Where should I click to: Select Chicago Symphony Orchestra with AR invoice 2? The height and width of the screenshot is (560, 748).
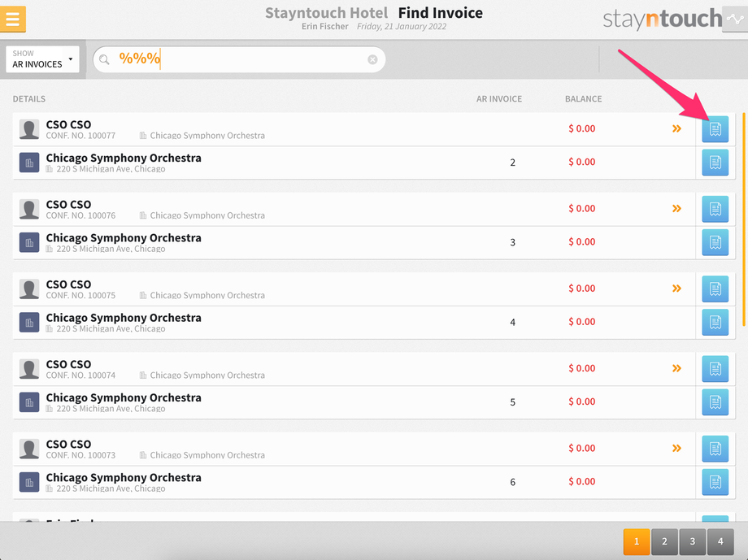click(124, 158)
